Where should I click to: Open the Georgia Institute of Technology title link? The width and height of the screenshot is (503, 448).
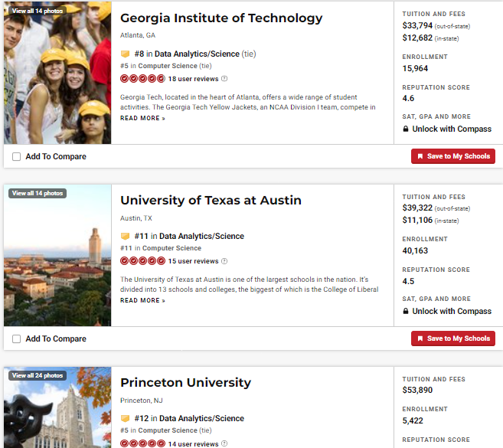pyautogui.click(x=221, y=18)
